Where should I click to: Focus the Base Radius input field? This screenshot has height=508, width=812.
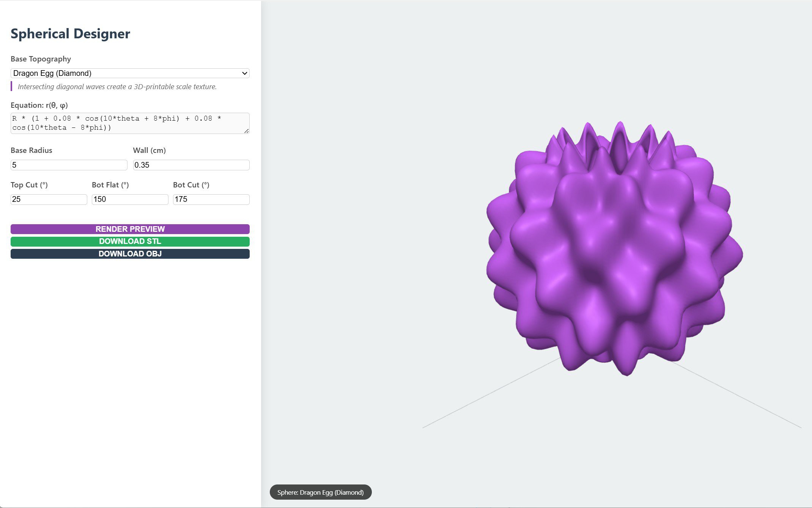(x=69, y=165)
